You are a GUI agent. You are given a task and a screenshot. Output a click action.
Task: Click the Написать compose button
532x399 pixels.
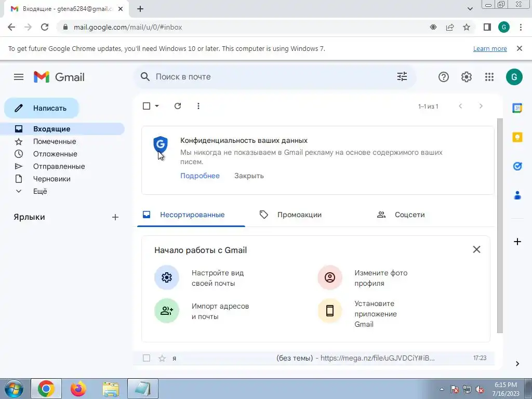[x=42, y=108]
